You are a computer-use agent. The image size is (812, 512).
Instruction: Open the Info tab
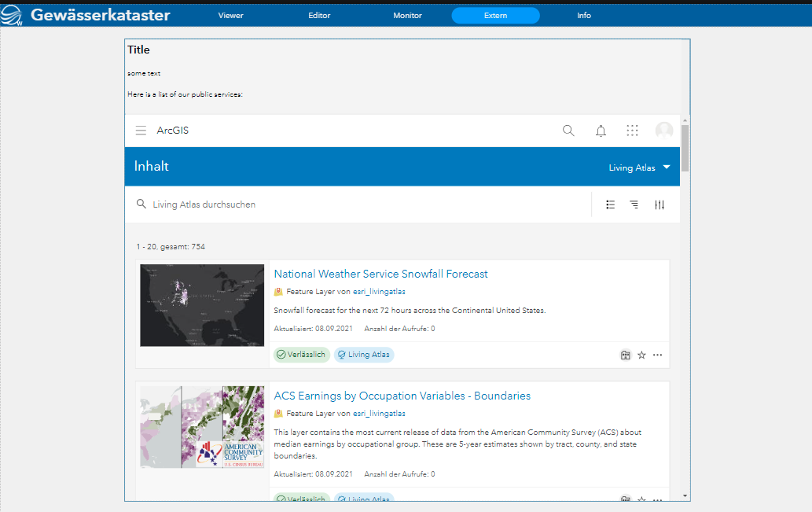tap(584, 16)
